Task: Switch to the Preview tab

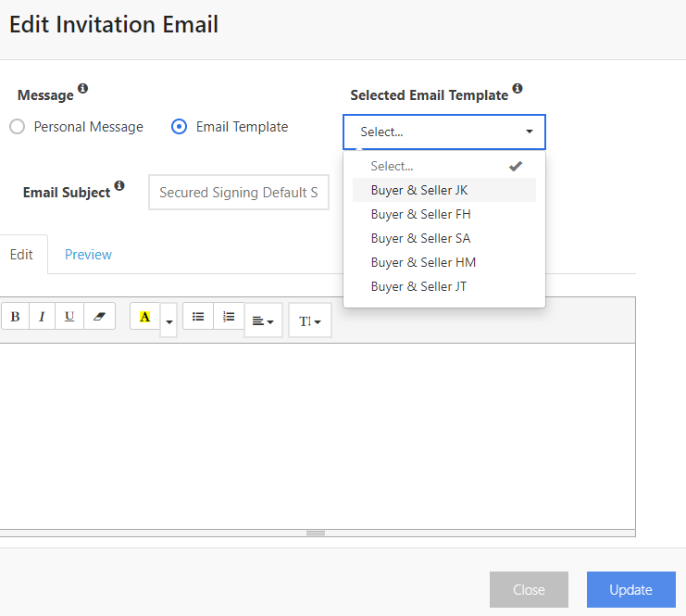Action: point(88,255)
